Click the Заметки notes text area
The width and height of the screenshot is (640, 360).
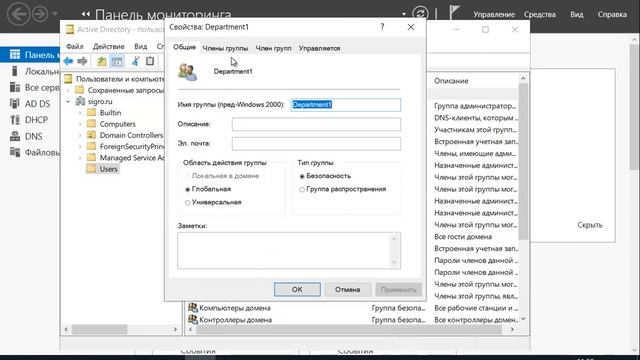click(x=289, y=251)
